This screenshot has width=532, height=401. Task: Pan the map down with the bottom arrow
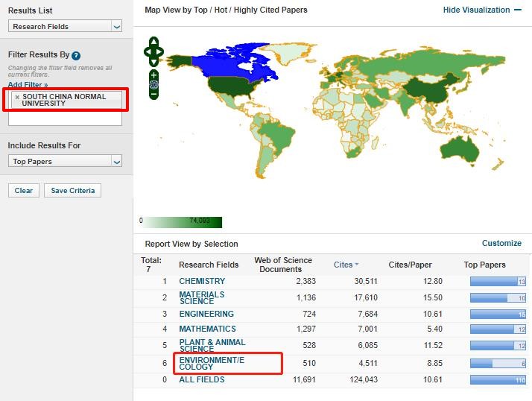153,62
